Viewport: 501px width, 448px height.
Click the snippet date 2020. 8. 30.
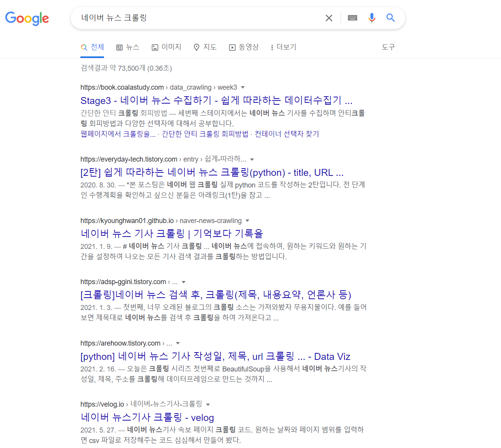[x=98, y=185]
